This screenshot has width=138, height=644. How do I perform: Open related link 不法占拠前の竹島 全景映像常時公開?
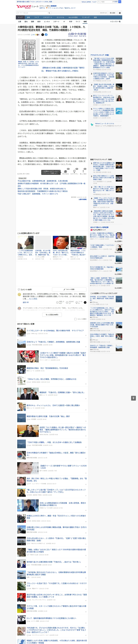coord(42,181)
